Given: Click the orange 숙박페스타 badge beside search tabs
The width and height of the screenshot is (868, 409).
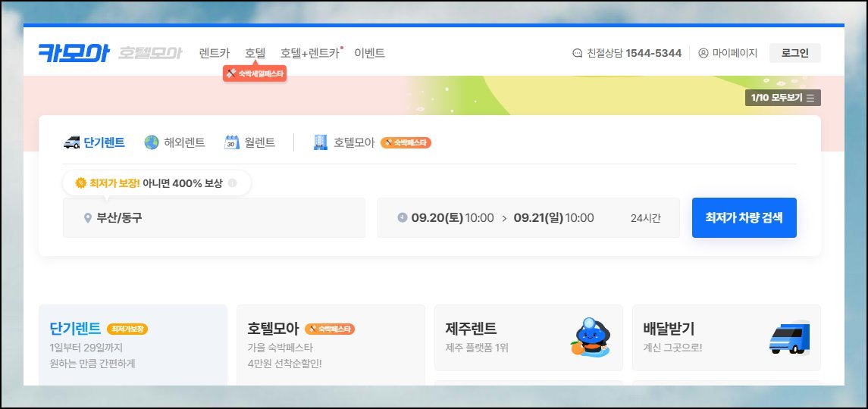Looking at the screenshot, I should point(406,143).
